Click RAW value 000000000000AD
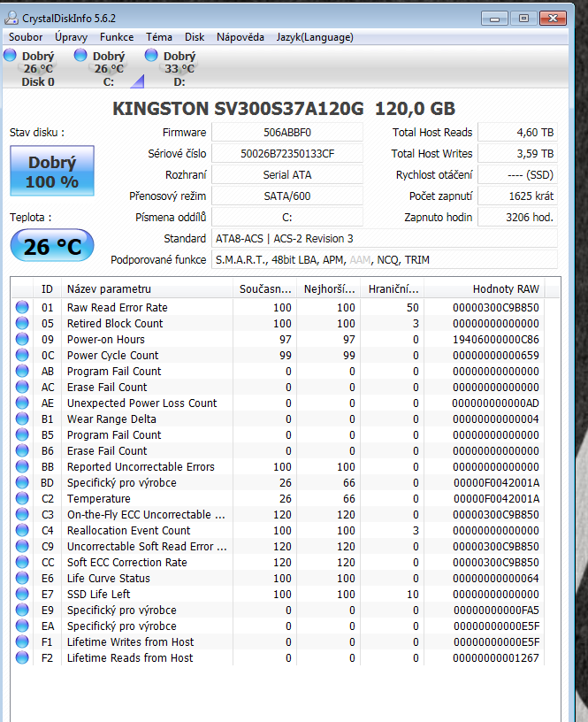 (495, 403)
